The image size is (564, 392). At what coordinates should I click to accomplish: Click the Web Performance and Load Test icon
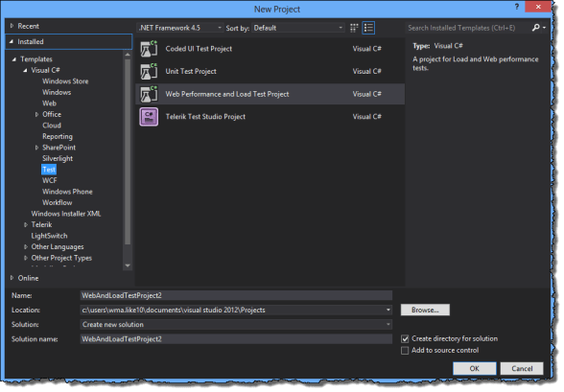click(149, 94)
